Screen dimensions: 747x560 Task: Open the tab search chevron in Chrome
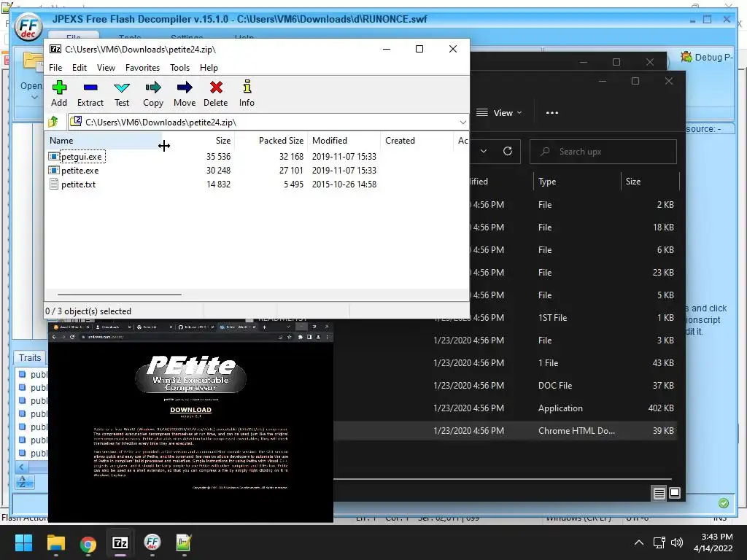288,327
